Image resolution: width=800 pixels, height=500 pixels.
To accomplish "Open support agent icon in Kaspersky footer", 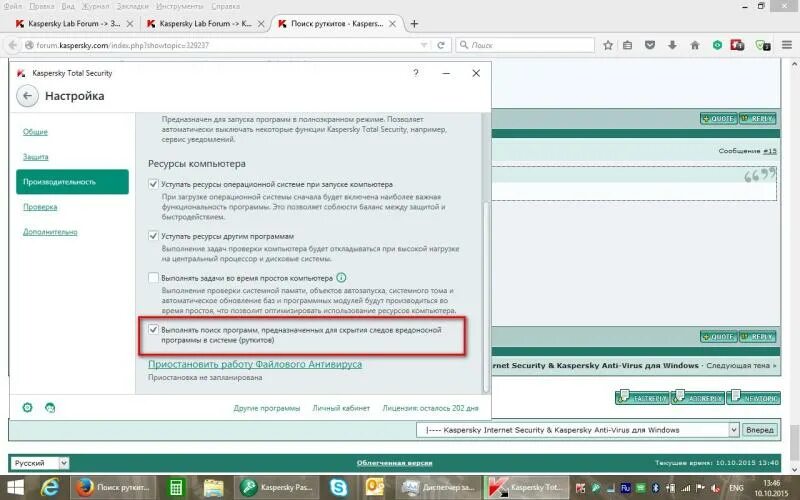I will 50,408.
